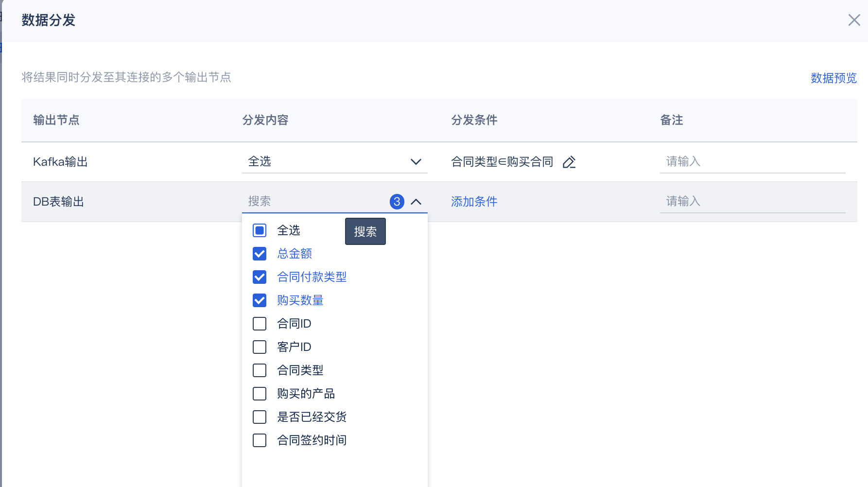
Task: Deselect the 购买数量 checkbox
Action: point(260,300)
